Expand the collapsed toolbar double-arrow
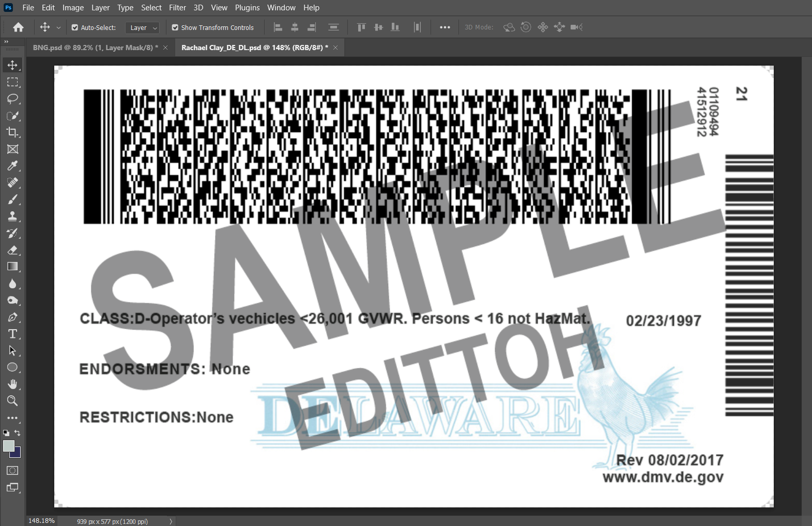Viewport: 812px width, 526px height. (x=6, y=41)
